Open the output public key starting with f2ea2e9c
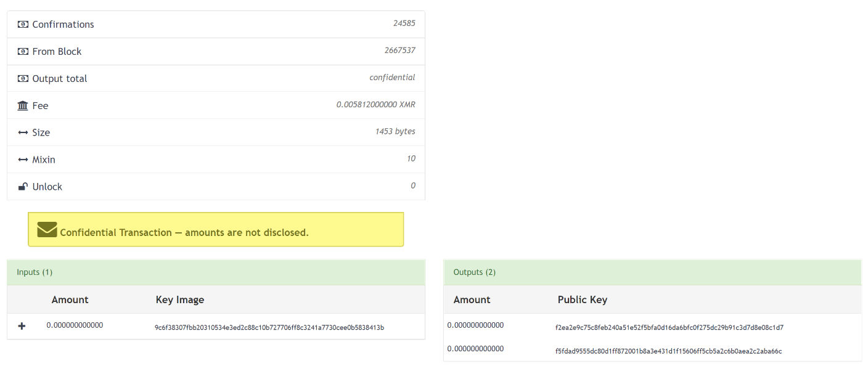The image size is (868, 366). 669,327
